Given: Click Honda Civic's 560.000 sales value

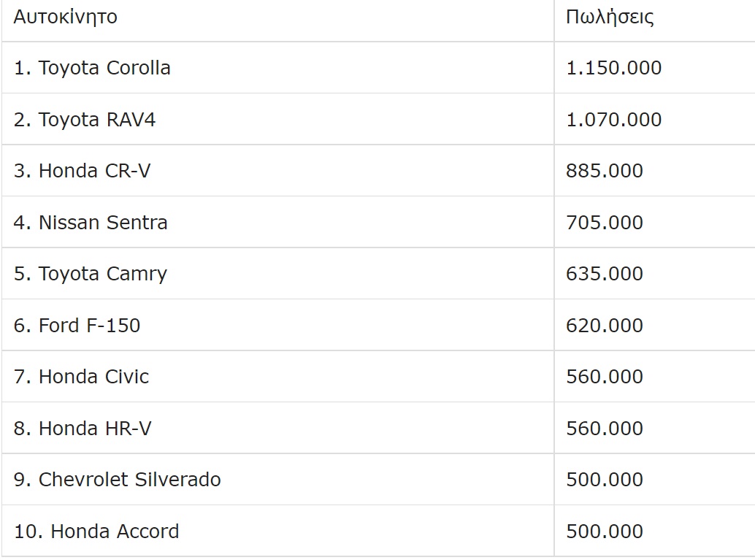Looking at the screenshot, I should point(604,377).
